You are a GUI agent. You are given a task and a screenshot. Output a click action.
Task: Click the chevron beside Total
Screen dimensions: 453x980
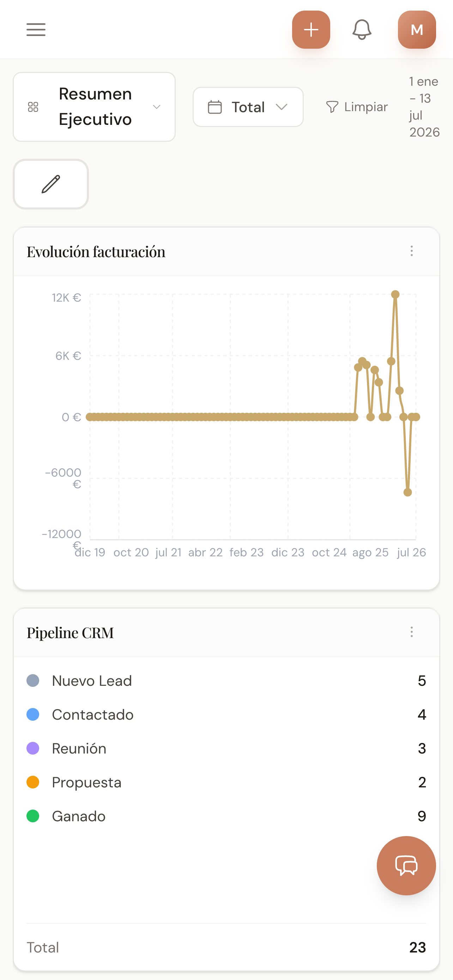(x=282, y=107)
